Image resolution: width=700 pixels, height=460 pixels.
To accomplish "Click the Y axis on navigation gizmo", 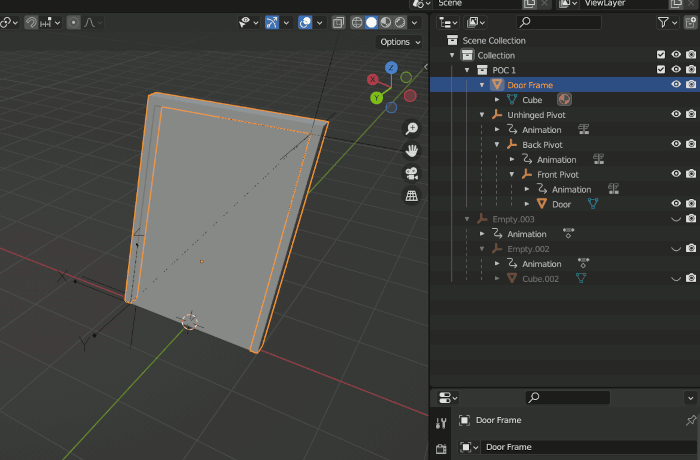I will pyautogui.click(x=376, y=98).
